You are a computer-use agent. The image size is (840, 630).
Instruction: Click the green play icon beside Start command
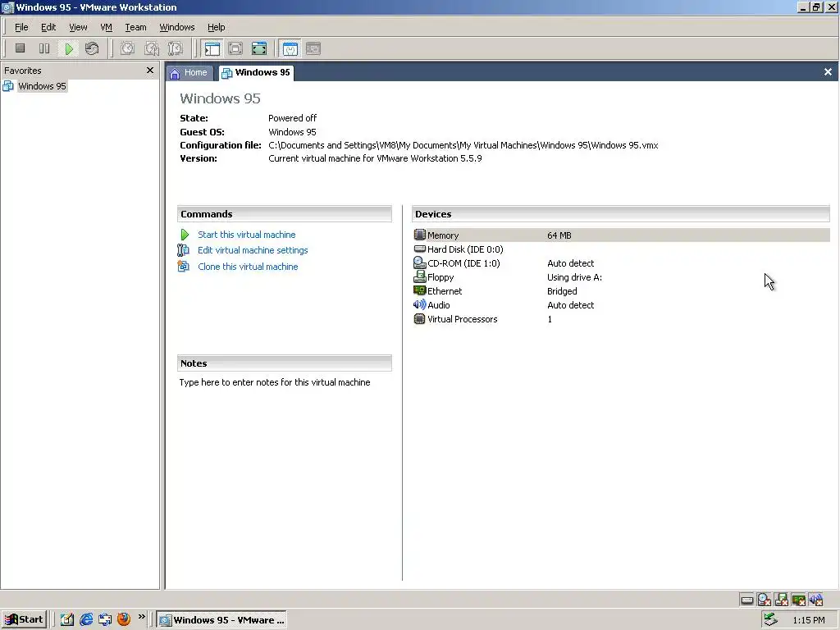(185, 235)
